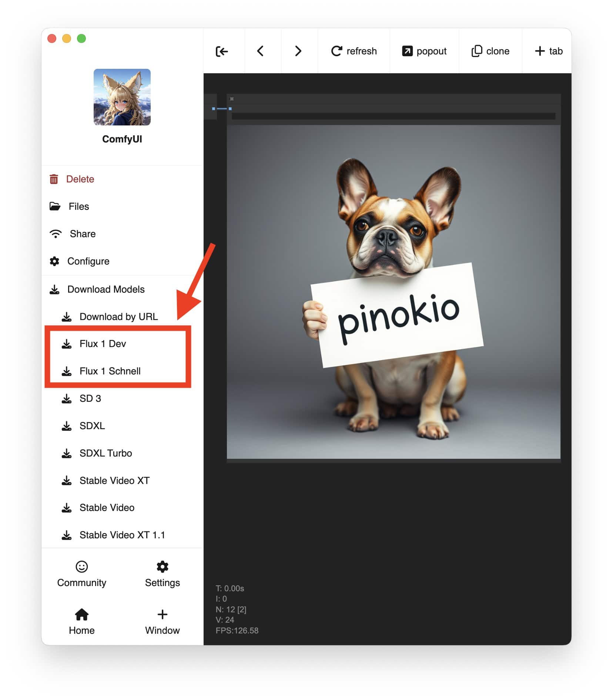This screenshot has width=613, height=700.
Task: Select Download by URL
Action: coord(118,317)
